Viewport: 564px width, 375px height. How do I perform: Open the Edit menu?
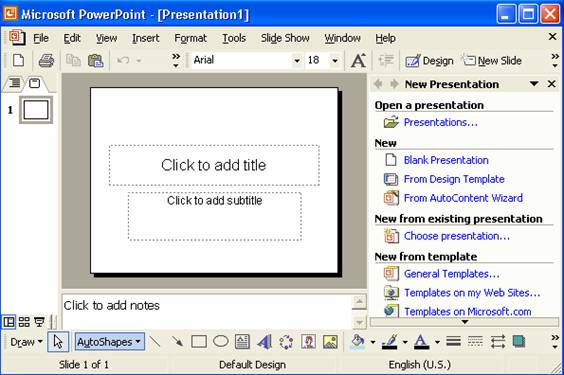[x=72, y=38]
